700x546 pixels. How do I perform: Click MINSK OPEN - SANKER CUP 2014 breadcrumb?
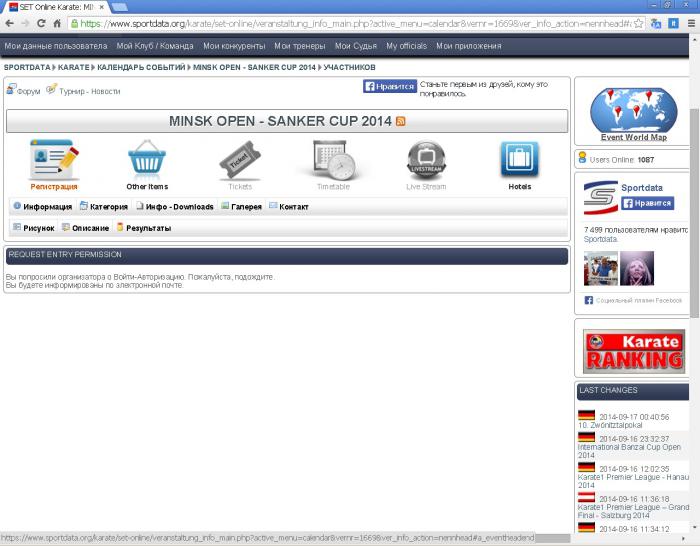tap(254, 67)
